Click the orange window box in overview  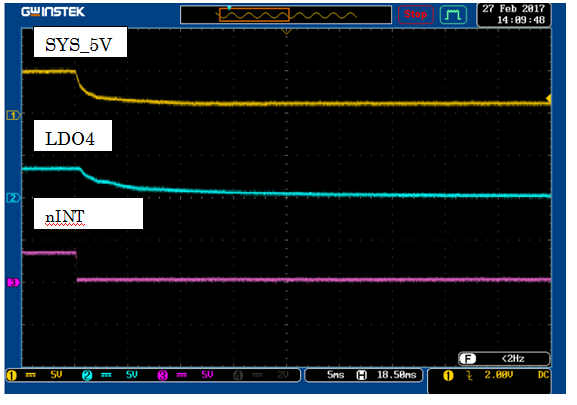click(x=254, y=15)
